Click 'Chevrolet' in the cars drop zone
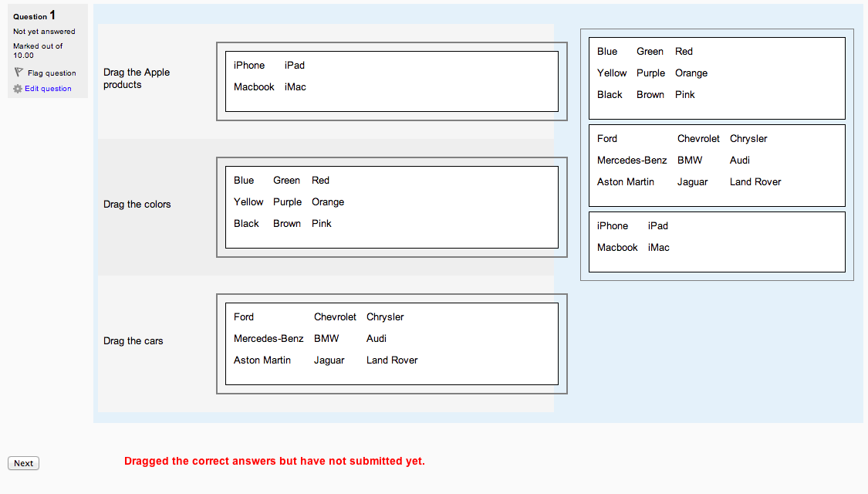This screenshot has width=868, height=494. coord(335,317)
